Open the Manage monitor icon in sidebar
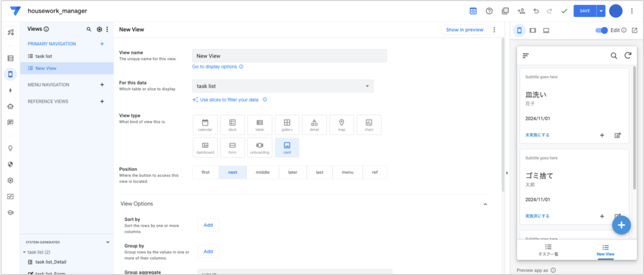This screenshot has height=275, width=644. point(10,197)
